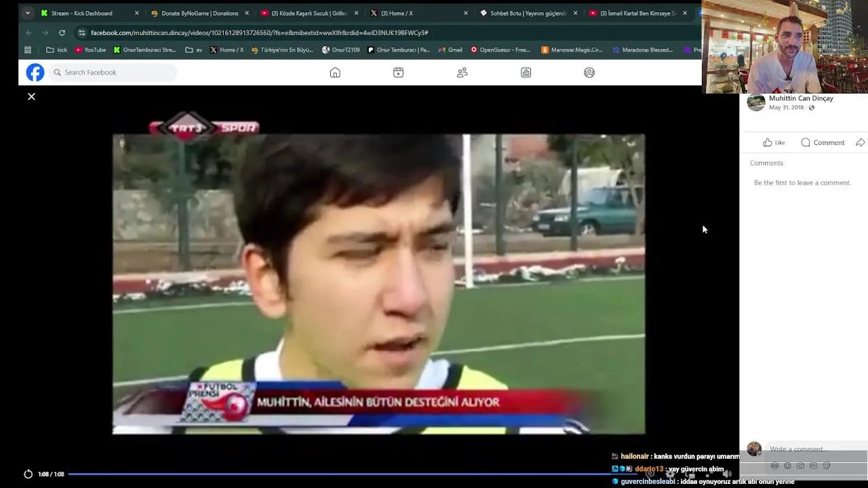Click chat username guvercinbesleabi
The height and width of the screenshot is (488, 868).
(x=648, y=482)
